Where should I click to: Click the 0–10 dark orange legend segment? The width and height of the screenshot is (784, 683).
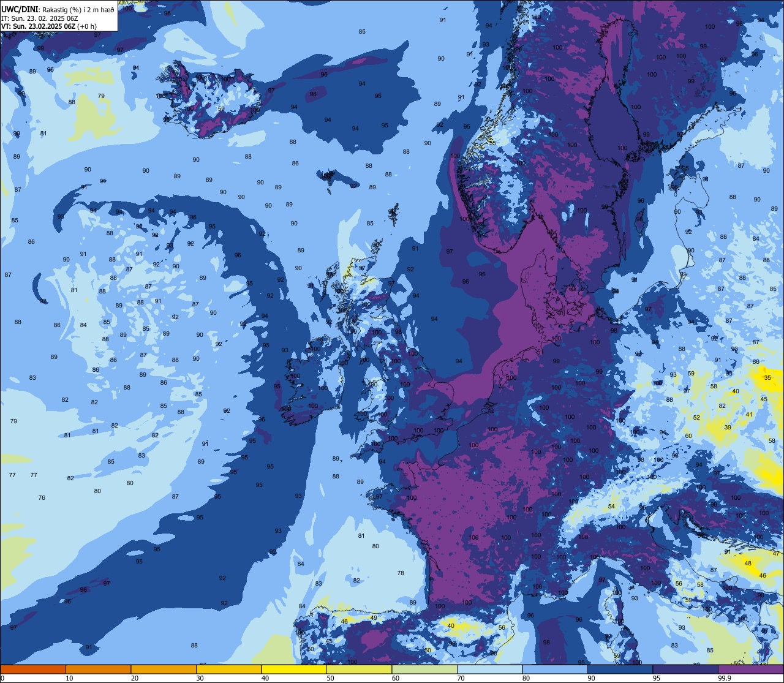33,669
